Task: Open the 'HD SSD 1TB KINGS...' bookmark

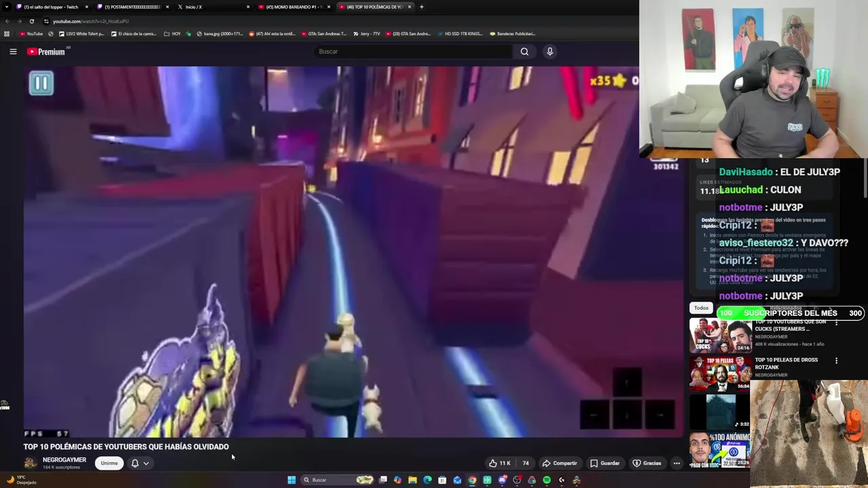Action: pos(459,34)
